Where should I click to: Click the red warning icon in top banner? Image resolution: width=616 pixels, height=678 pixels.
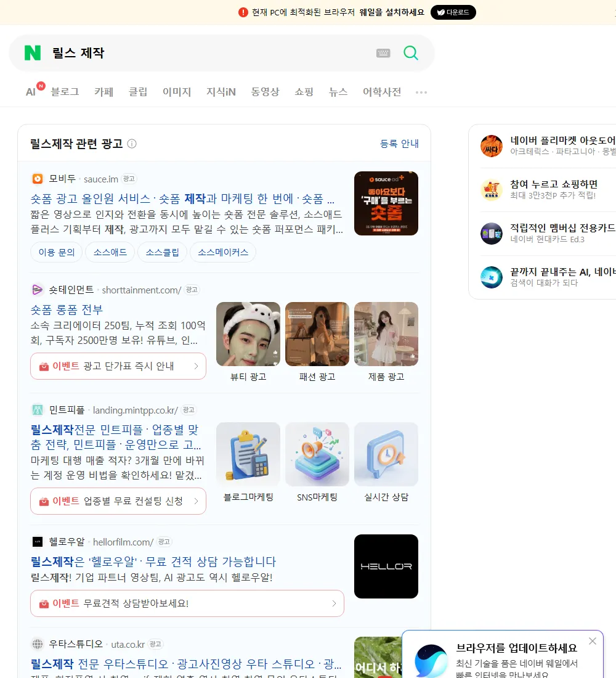[x=243, y=12]
